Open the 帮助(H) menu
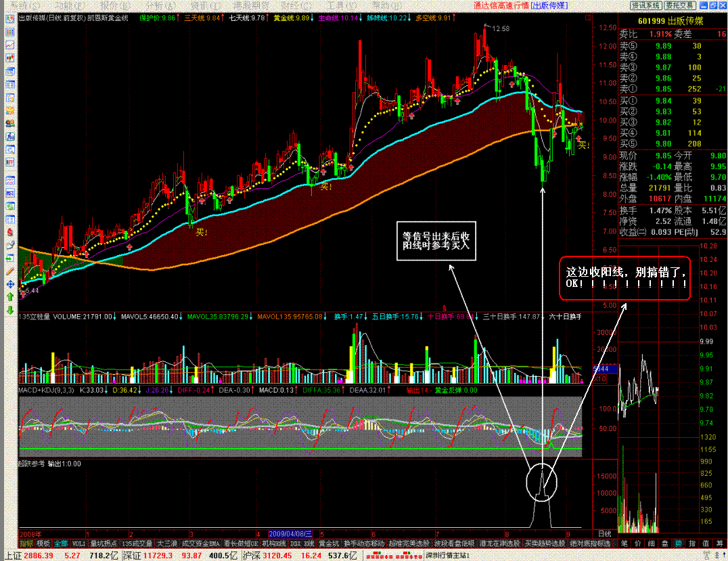 387,5
